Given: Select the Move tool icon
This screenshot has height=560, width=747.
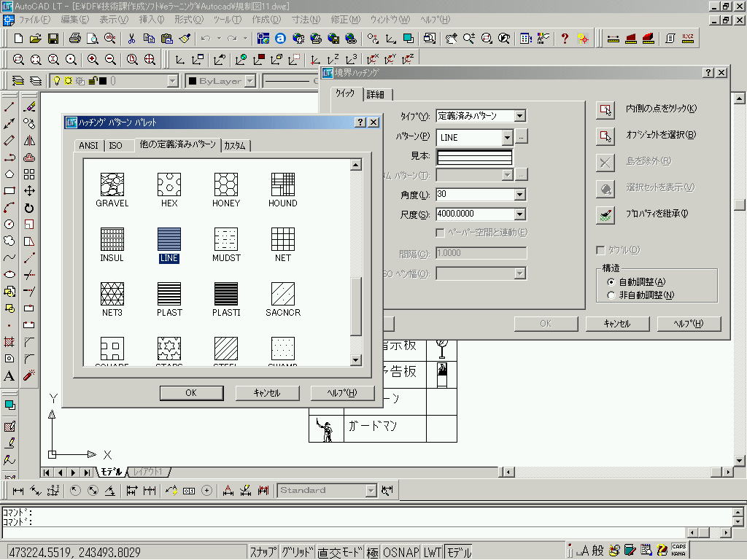Looking at the screenshot, I should click(29, 191).
